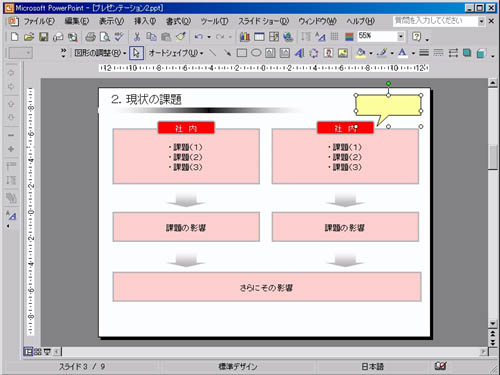Click the Undo arrow icon
This screenshot has height=375, width=500.
199,37
